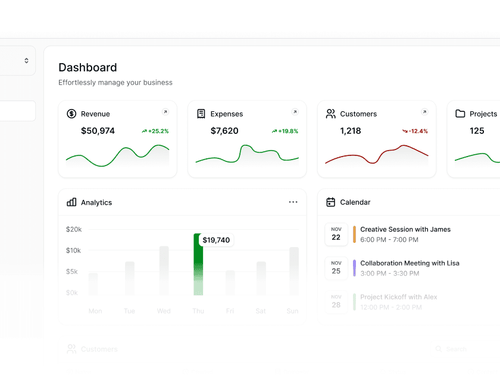Select the Sun bar in Analytics
This screenshot has width=500, height=375.
tap(294, 271)
